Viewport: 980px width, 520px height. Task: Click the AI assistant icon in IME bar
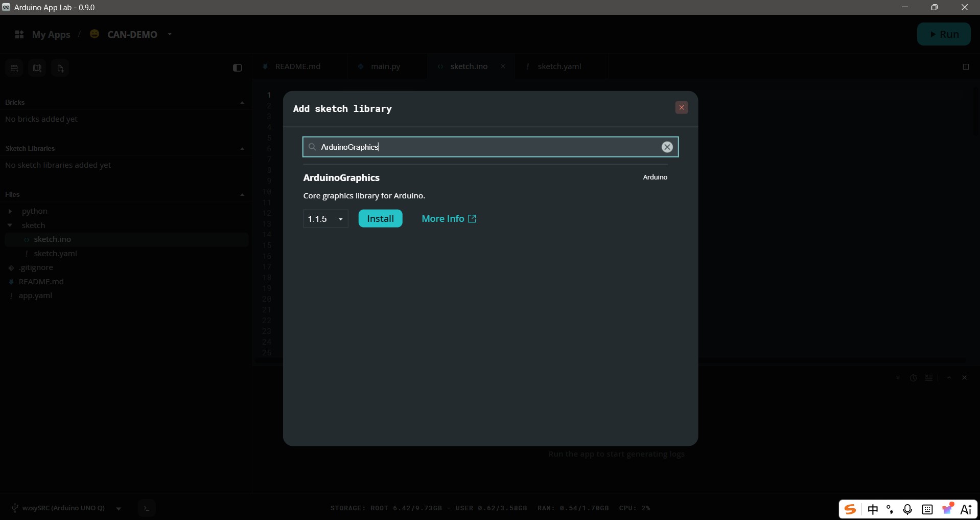click(x=966, y=509)
